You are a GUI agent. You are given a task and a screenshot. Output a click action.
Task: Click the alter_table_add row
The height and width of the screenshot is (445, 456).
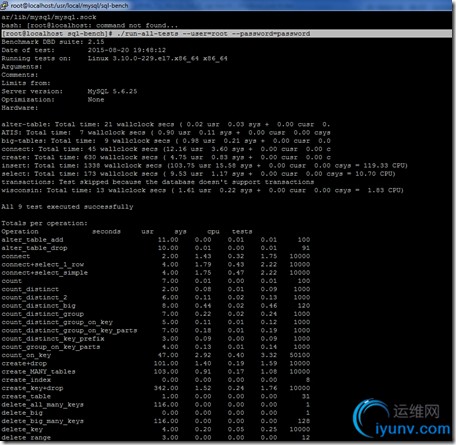pos(156,240)
